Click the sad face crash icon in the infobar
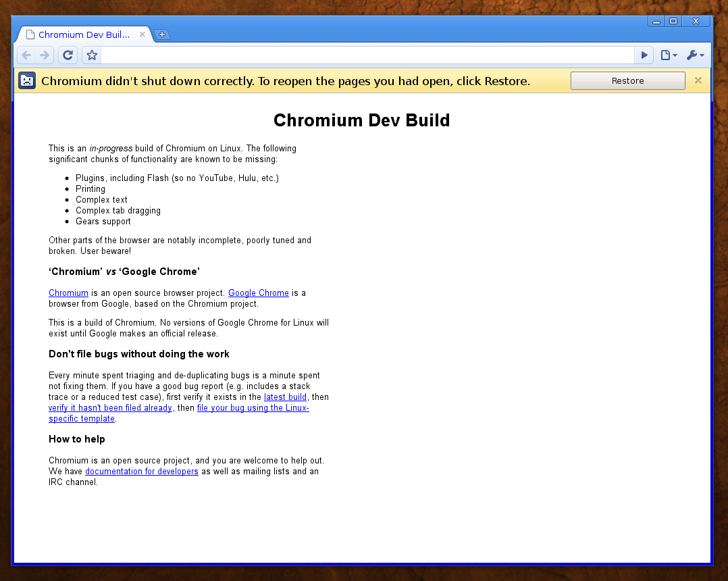Image resolution: width=728 pixels, height=581 pixels. coord(27,81)
